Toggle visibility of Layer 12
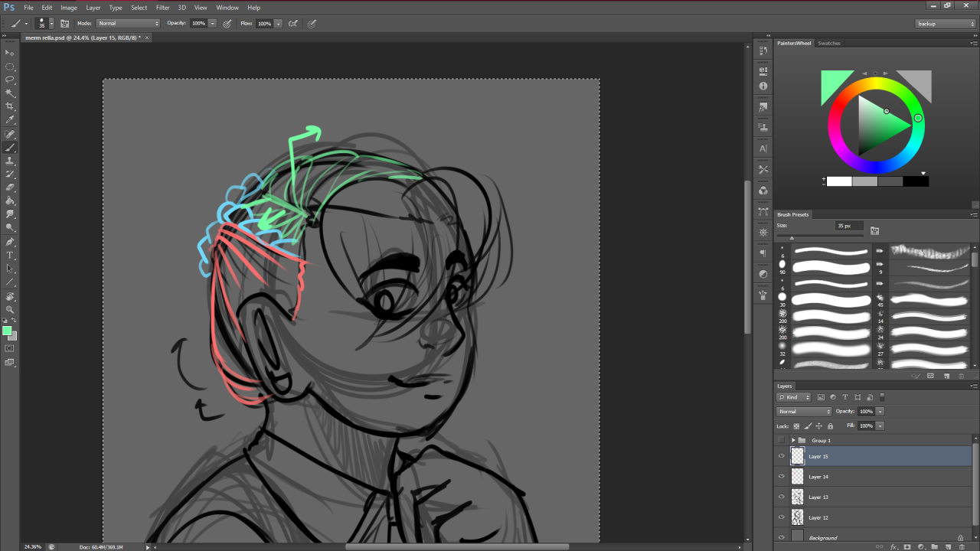The image size is (980, 551). (x=781, y=517)
